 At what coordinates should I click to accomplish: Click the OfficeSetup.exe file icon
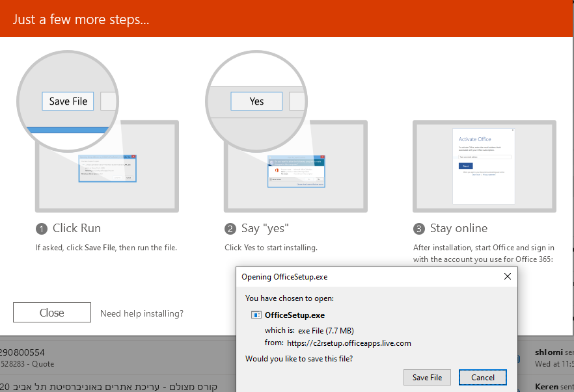coord(256,315)
